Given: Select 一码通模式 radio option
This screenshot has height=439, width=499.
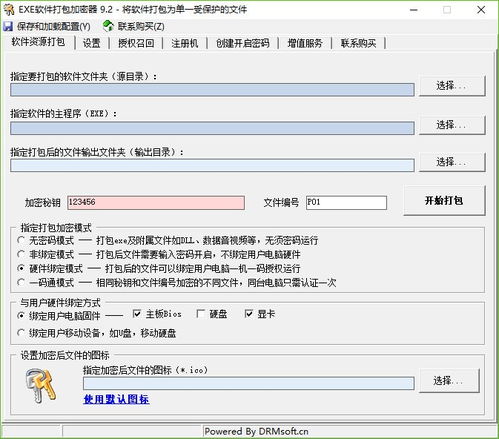Looking at the screenshot, I should (21, 283).
